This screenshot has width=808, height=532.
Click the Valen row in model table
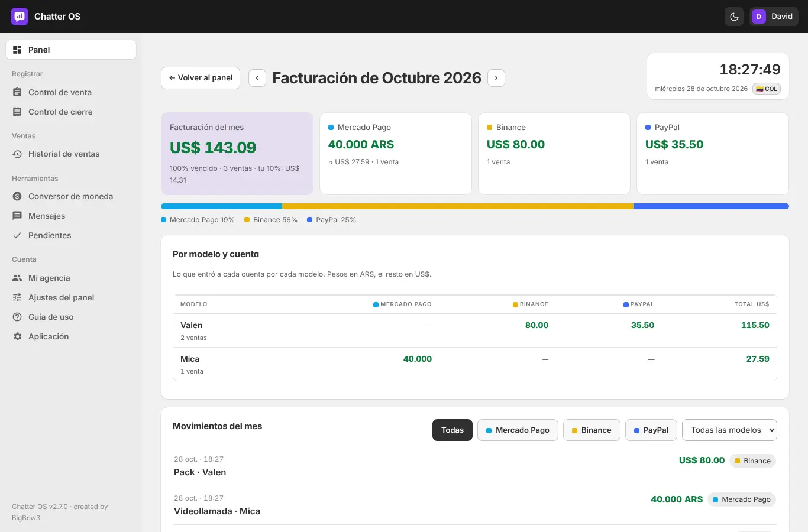pyautogui.click(x=475, y=330)
